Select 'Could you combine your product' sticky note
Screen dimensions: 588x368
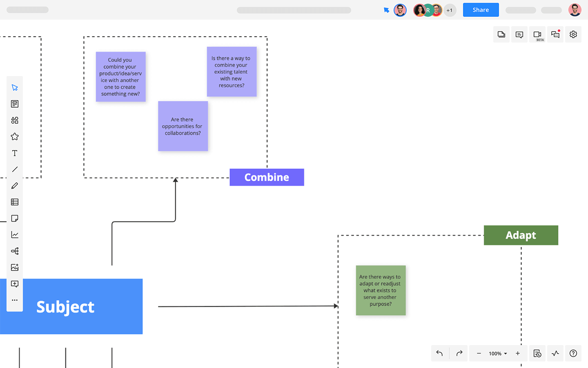coord(120,77)
